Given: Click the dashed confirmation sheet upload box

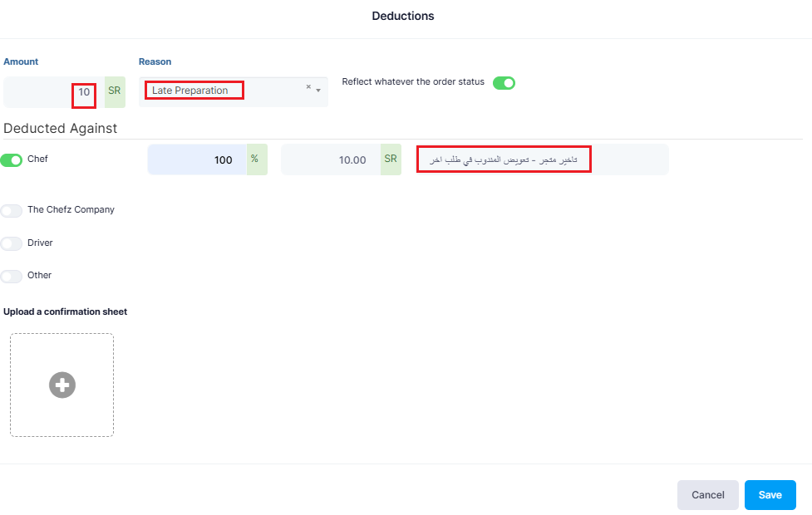Looking at the screenshot, I should coord(62,385).
